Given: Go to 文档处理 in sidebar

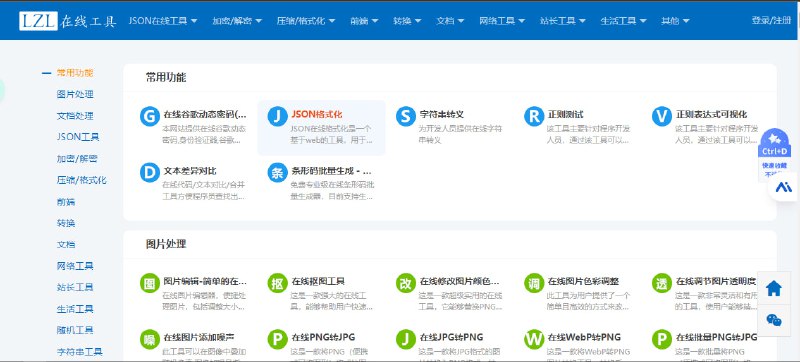Looking at the screenshot, I should (x=75, y=116).
